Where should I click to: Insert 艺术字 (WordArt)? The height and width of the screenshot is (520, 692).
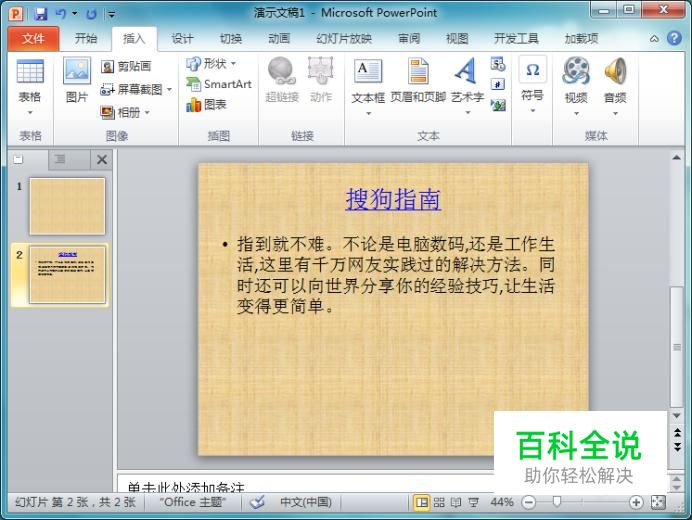point(467,73)
